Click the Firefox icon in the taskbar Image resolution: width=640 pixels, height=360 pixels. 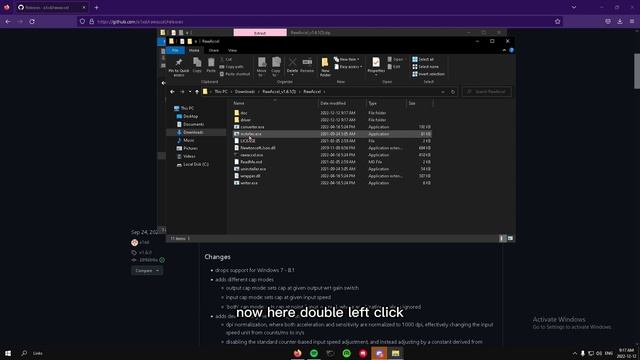(x=298, y=353)
